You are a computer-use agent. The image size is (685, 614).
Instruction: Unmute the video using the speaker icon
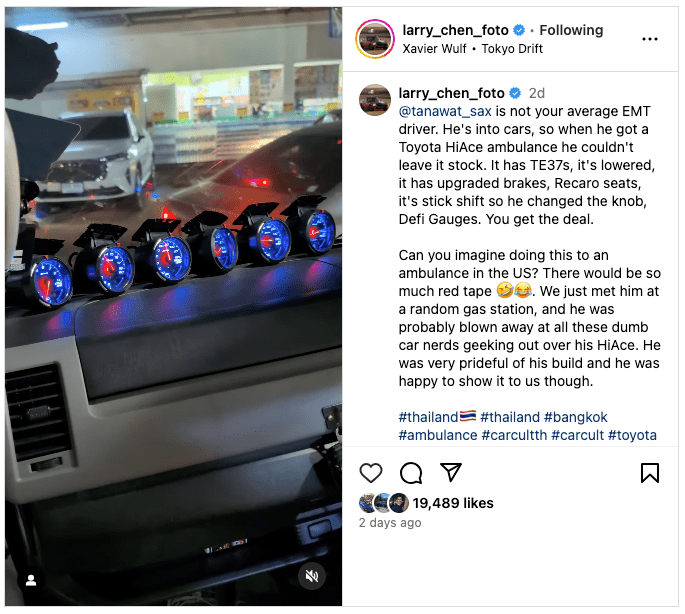(x=311, y=576)
